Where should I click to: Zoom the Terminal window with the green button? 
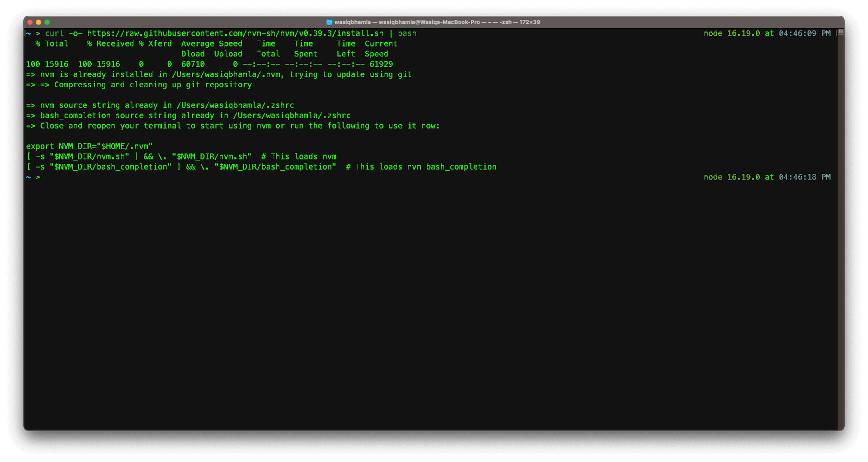[47, 22]
